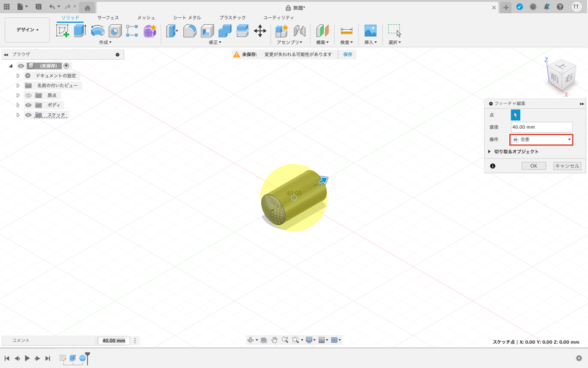This screenshot has width=588, height=368.
Task: Select the Revolve tool
Action: (x=98, y=31)
